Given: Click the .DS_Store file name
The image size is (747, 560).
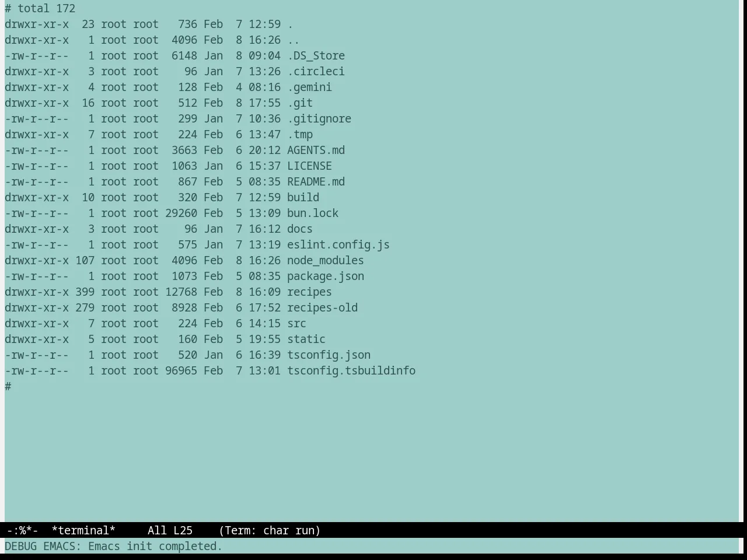Looking at the screenshot, I should click(x=316, y=55).
